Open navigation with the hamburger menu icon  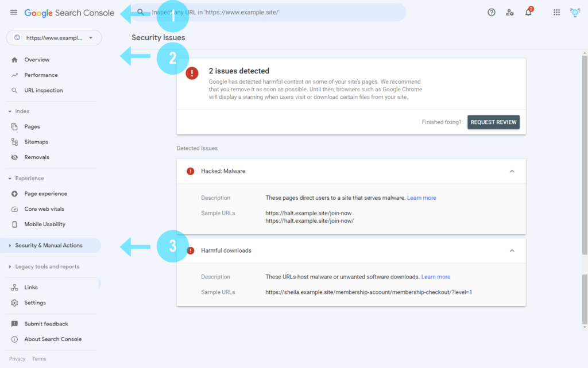14,12
